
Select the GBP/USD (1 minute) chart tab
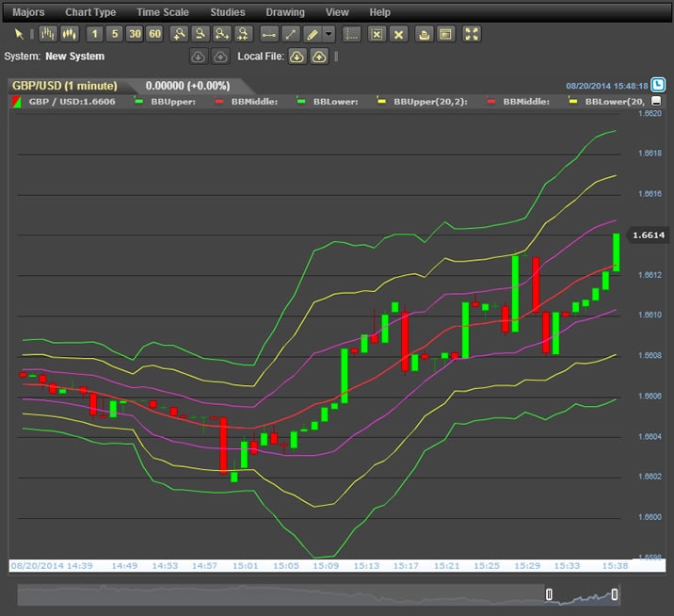pos(64,86)
